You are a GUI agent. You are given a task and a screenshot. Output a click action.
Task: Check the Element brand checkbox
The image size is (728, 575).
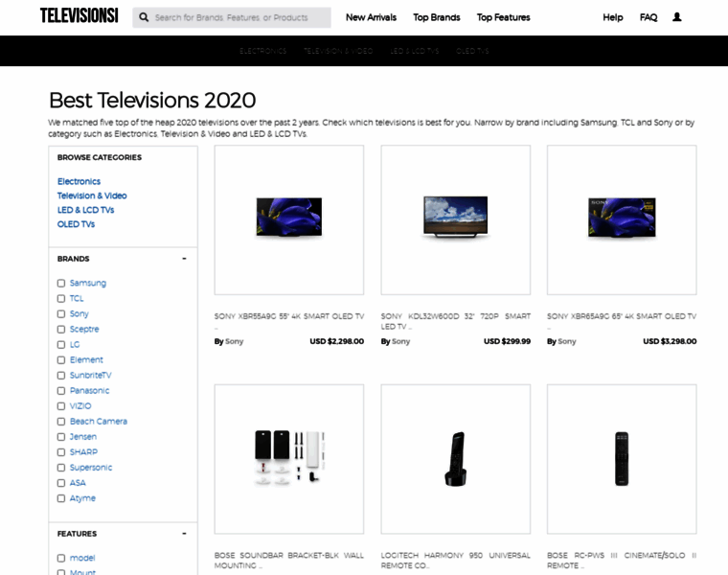click(60, 360)
